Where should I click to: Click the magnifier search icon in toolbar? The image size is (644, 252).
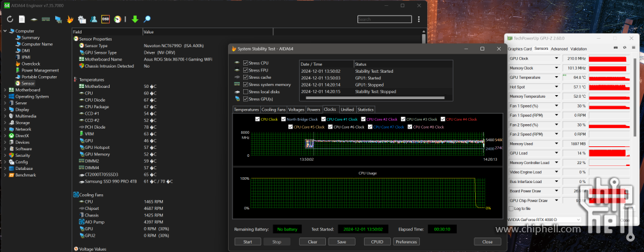[x=147, y=19]
